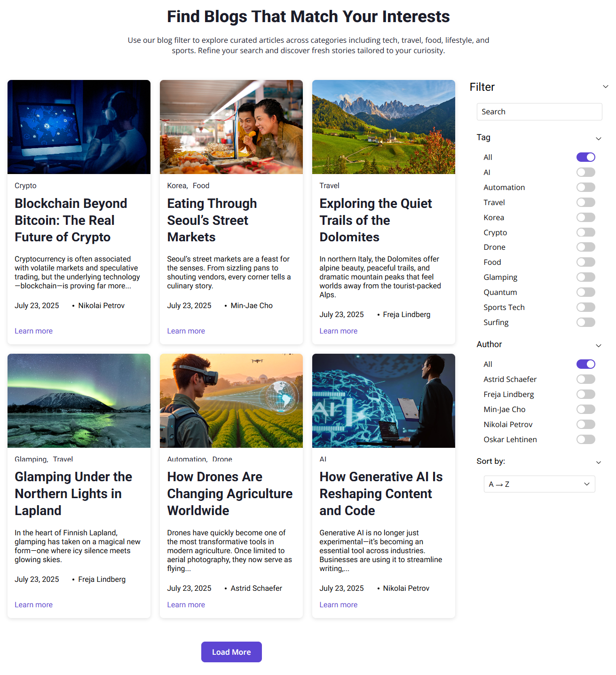Click the drone agriculture article image
The image size is (616, 675).
tap(231, 401)
